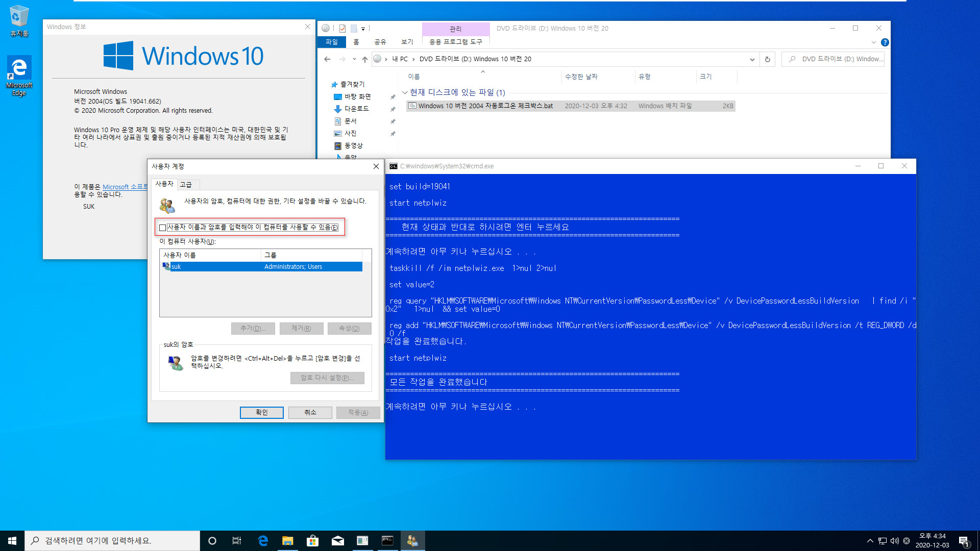Launch Edge from the taskbar

pyautogui.click(x=263, y=541)
